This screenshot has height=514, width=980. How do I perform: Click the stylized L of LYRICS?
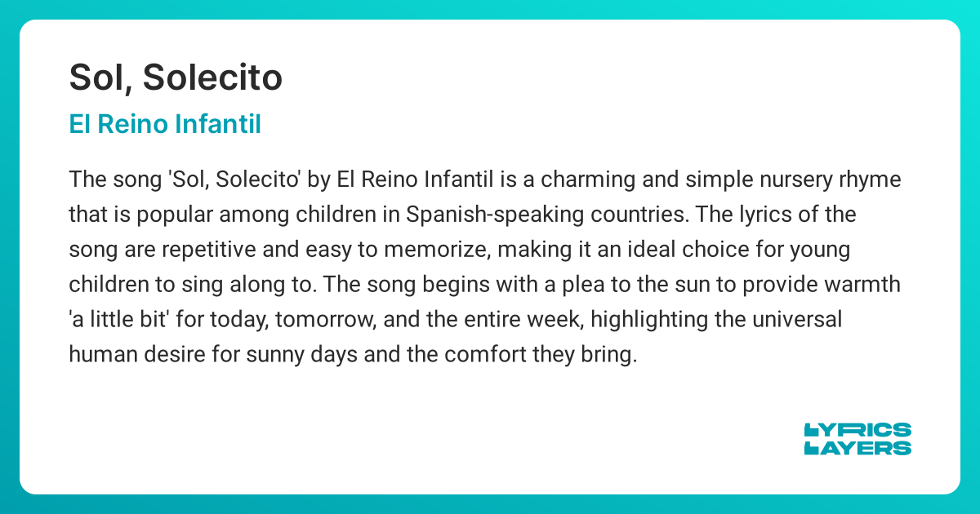pyautogui.click(x=811, y=430)
